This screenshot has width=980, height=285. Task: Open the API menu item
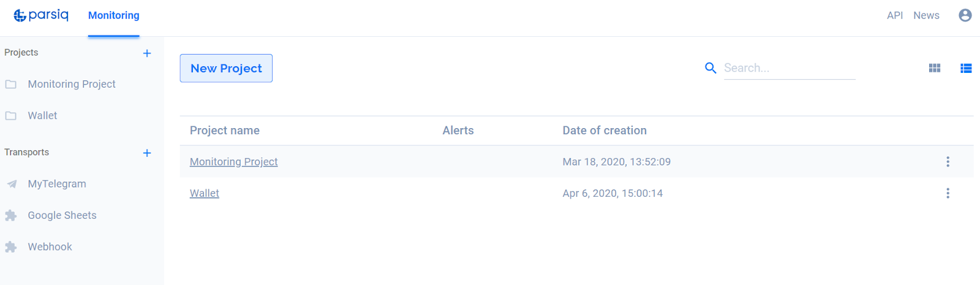tap(895, 15)
